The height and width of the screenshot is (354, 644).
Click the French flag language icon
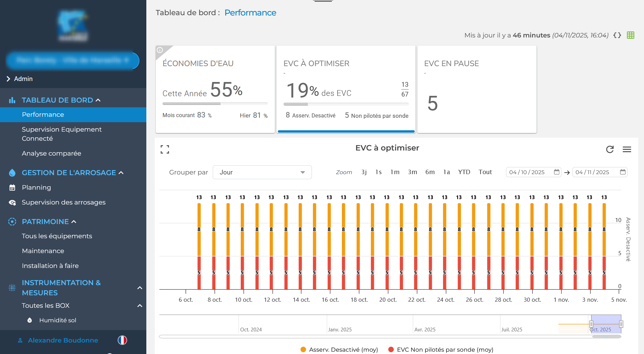click(122, 340)
